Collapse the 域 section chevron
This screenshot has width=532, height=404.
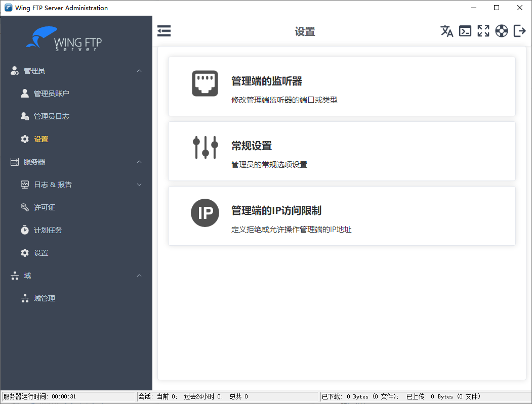[x=139, y=275]
